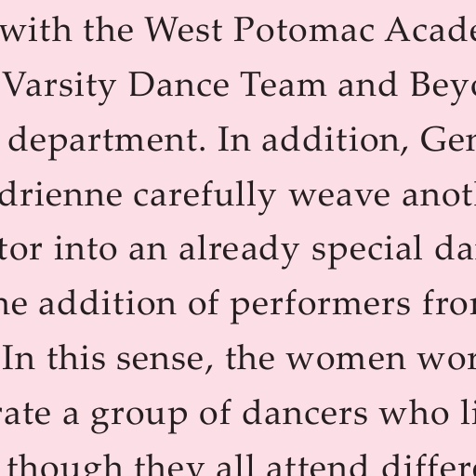Click "addition" in the "addition of performers" line
Screen dimensions: 476x476
108,303
